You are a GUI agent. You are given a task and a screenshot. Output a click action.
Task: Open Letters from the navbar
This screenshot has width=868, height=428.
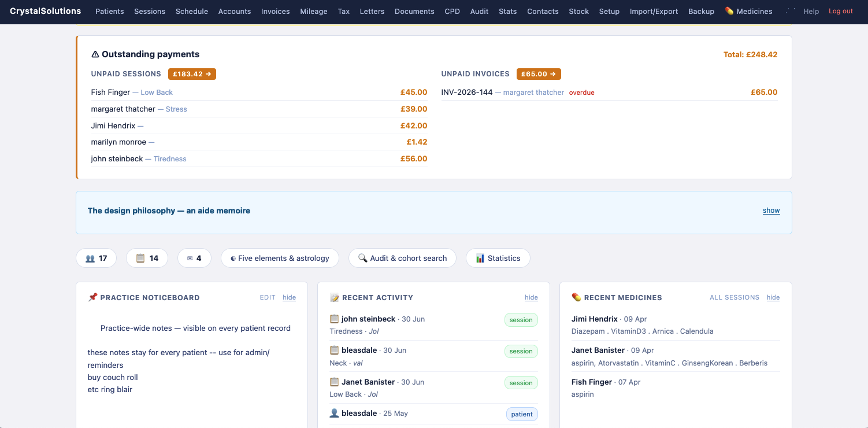point(372,11)
